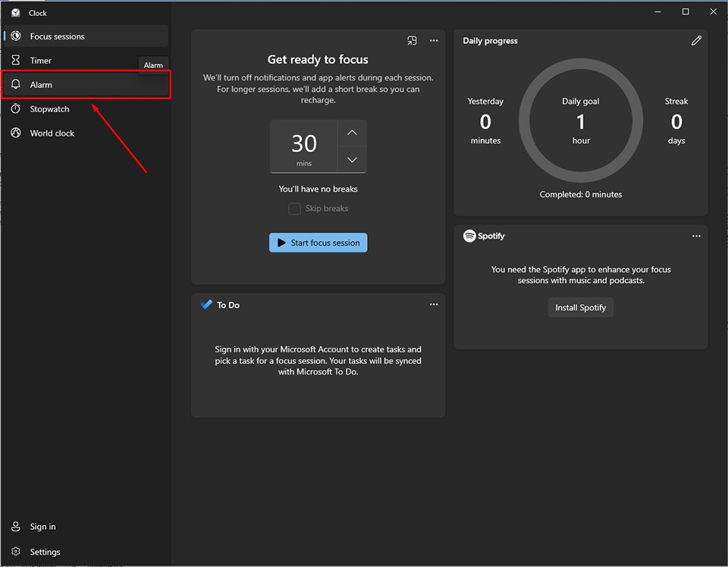This screenshot has width=728, height=567.
Task: Open To Do card more options
Action: click(434, 305)
